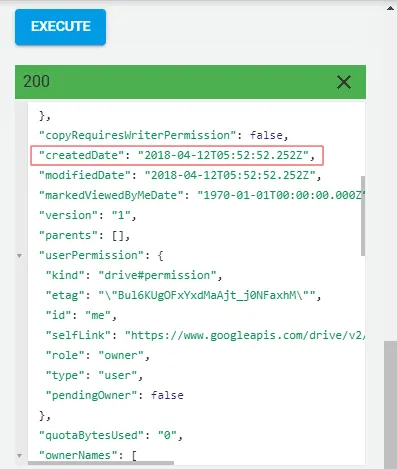
Task: Click the "modifiedDate" key
Action: click(x=85, y=175)
